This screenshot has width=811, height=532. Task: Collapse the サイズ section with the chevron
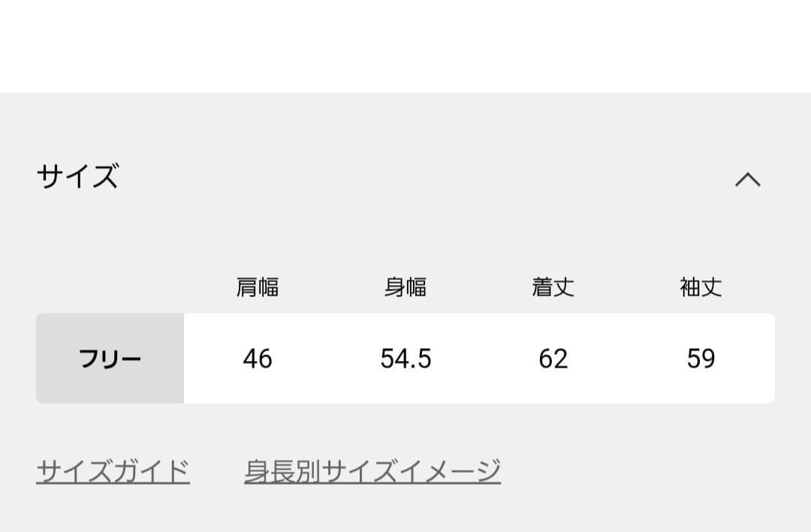[x=747, y=179]
